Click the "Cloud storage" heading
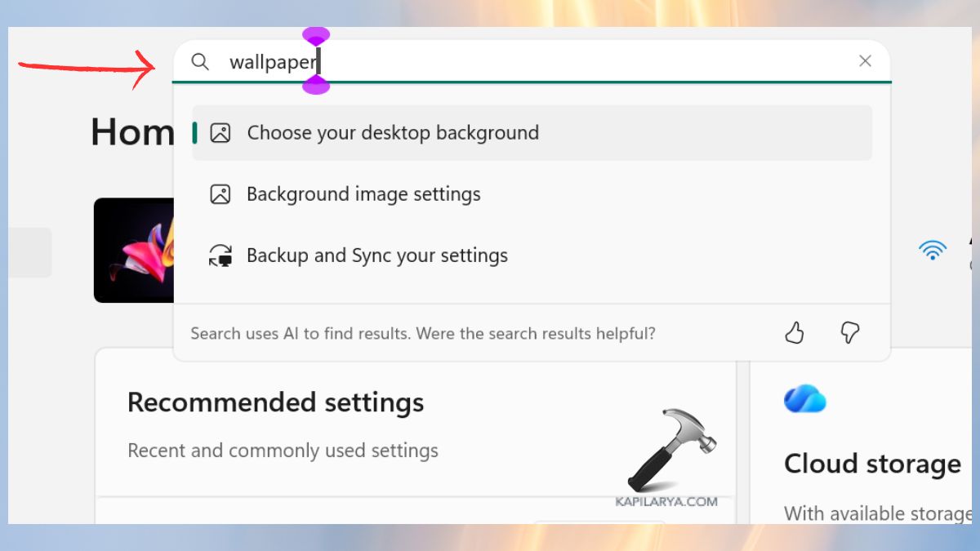The width and height of the screenshot is (980, 551). [x=871, y=464]
